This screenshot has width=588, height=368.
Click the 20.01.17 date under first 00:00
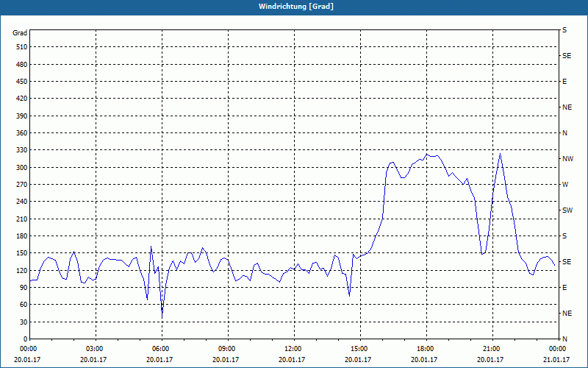point(27,360)
